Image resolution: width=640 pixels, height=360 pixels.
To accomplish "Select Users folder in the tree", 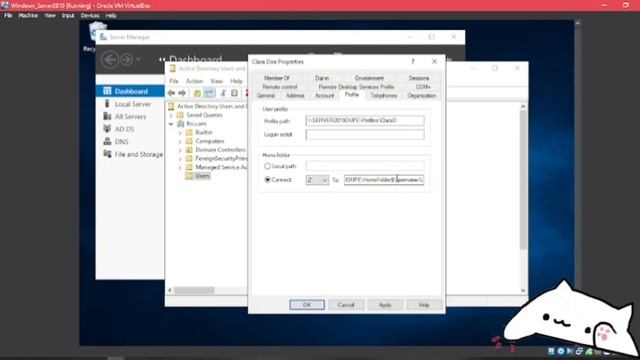I will [202, 176].
